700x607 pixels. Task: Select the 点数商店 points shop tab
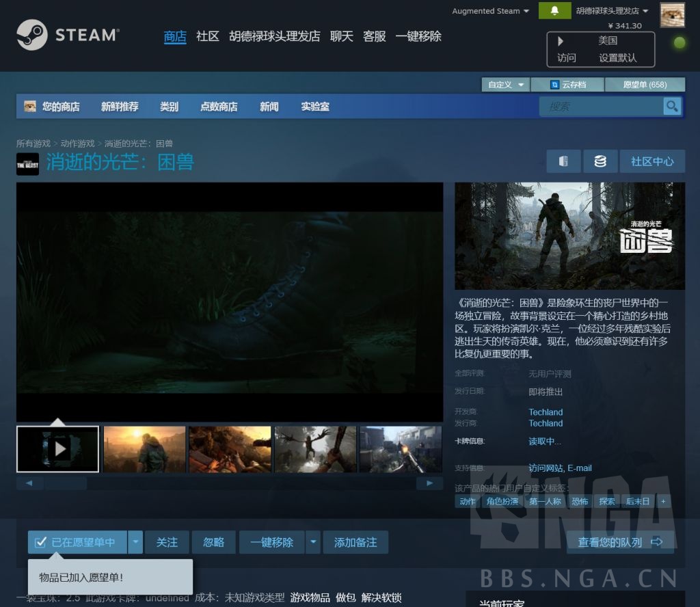[x=219, y=107]
